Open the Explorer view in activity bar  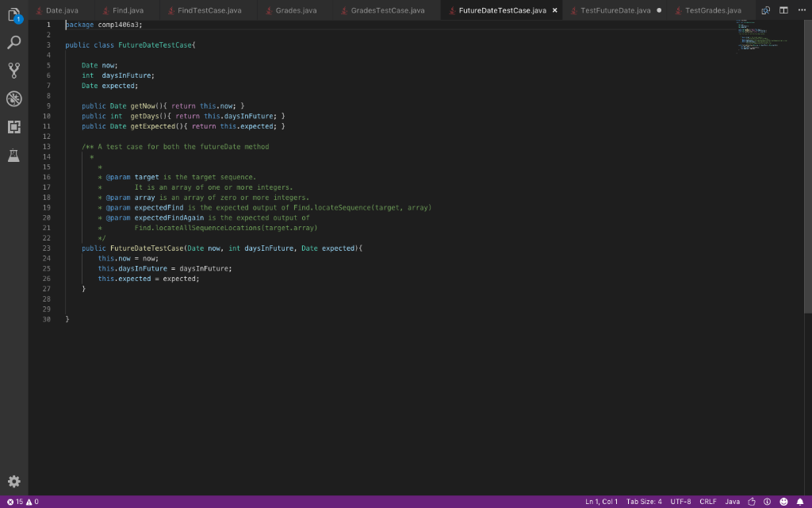click(14, 14)
